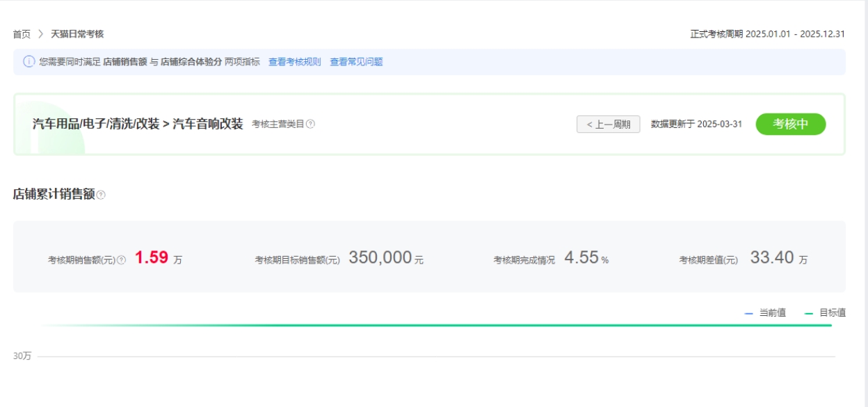Toggle the 当前值 legend series

point(765,313)
